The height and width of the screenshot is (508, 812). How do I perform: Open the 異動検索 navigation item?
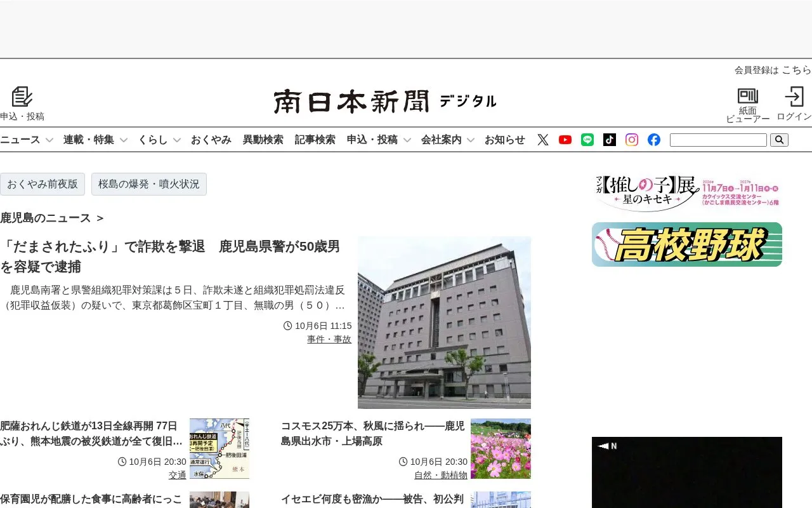(x=263, y=140)
